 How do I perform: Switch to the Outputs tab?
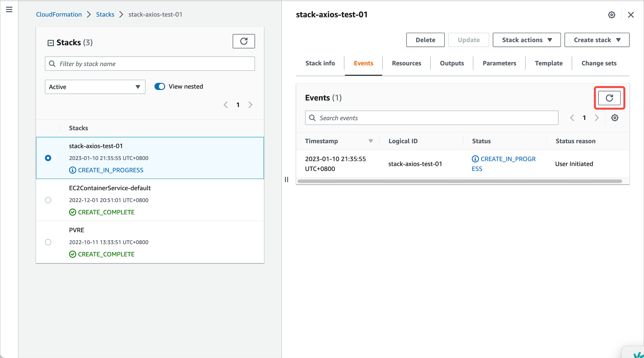click(452, 63)
